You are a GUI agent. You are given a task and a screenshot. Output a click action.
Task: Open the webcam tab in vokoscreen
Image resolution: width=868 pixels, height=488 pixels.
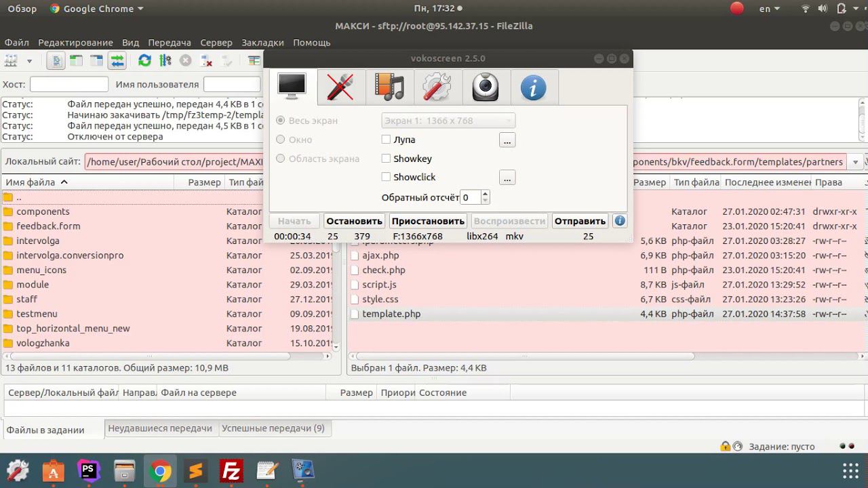tap(486, 87)
